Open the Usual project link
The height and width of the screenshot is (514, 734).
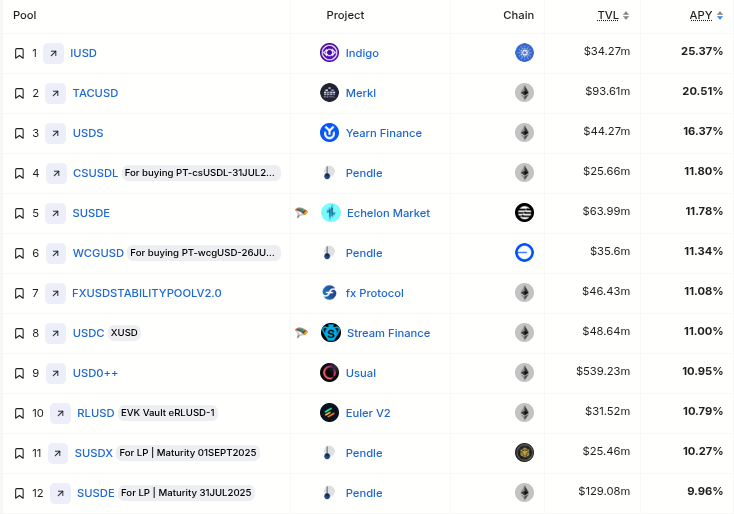(x=361, y=373)
